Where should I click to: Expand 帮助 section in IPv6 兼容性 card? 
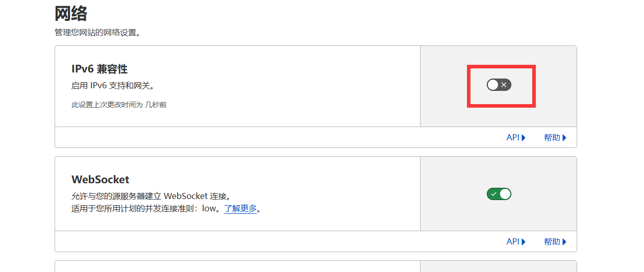click(x=552, y=138)
